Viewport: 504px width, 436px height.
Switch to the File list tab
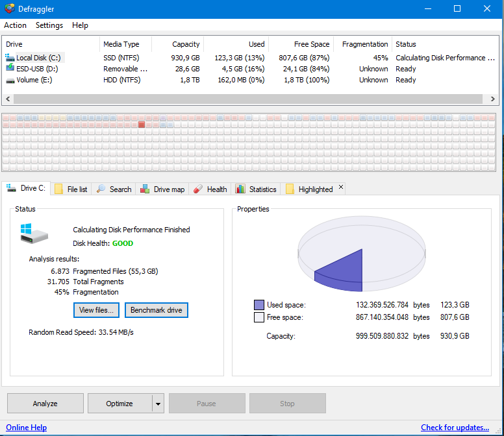click(71, 189)
